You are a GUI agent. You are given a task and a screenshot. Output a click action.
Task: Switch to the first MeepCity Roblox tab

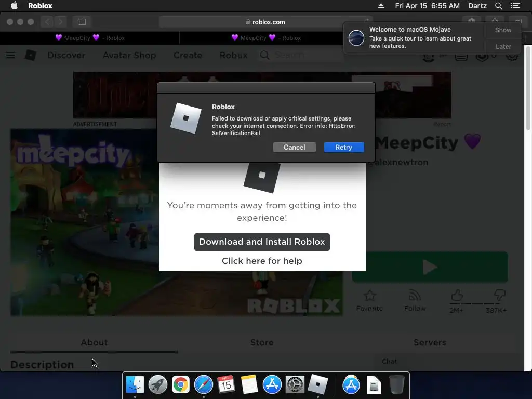(x=90, y=38)
